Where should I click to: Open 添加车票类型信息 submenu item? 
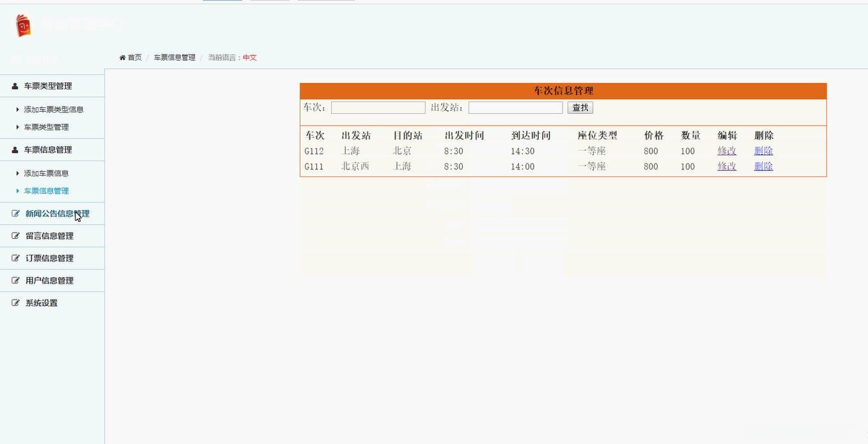tap(54, 109)
